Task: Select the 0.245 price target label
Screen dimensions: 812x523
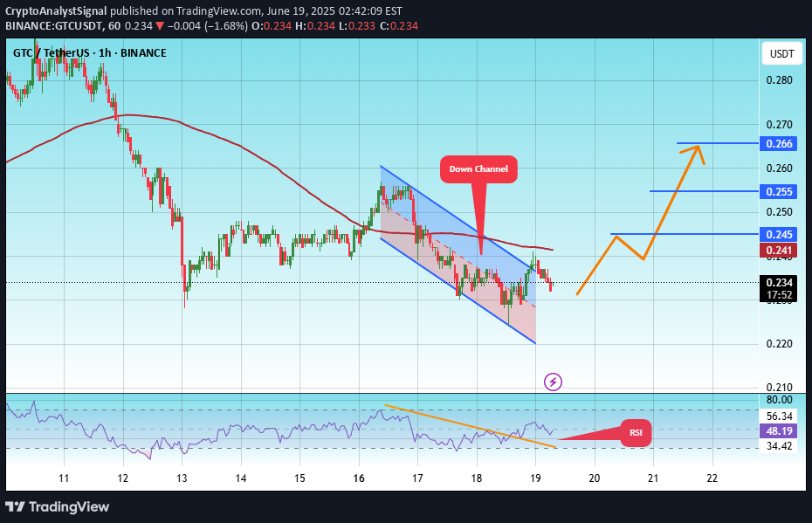Action: point(780,234)
